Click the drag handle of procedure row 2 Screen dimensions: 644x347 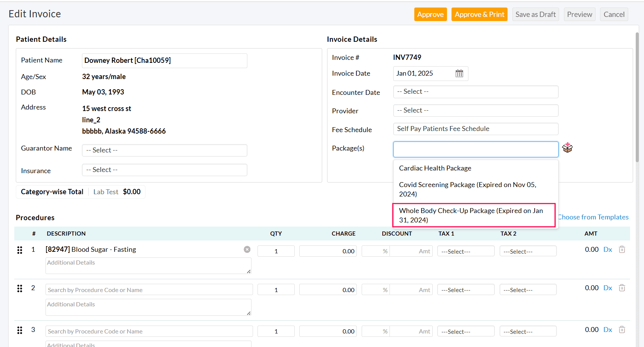(x=20, y=288)
